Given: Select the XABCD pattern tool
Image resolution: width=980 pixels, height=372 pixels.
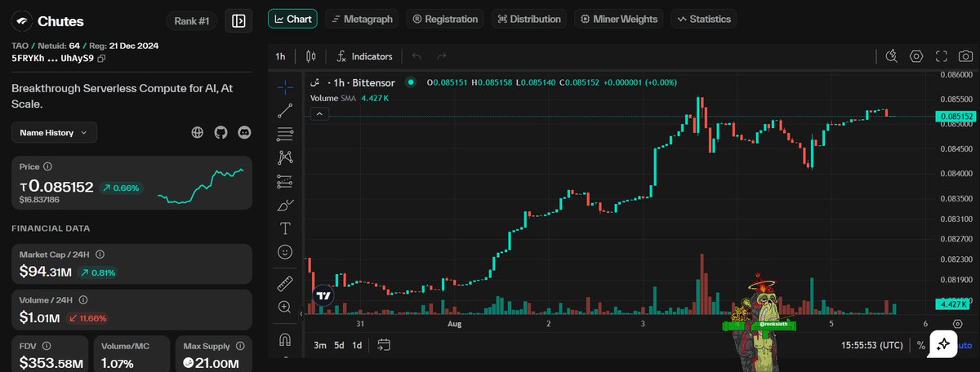Looking at the screenshot, I should pyautogui.click(x=285, y=157).
